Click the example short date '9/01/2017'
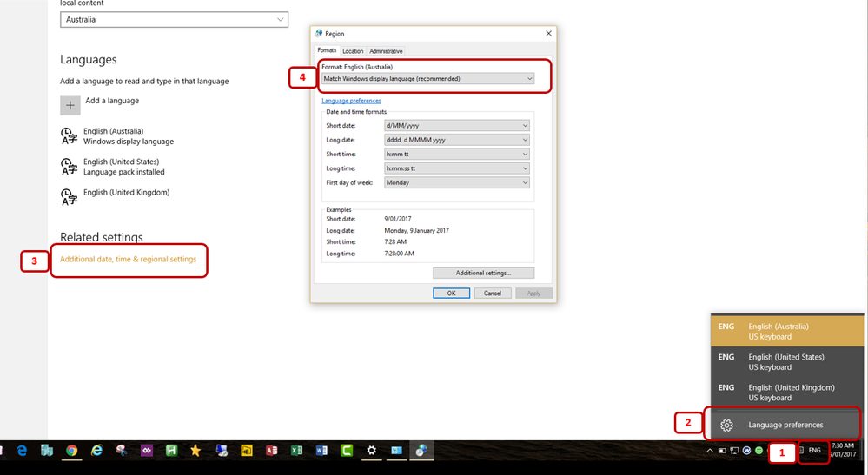 pyautogui.click(x=398, y=219)
